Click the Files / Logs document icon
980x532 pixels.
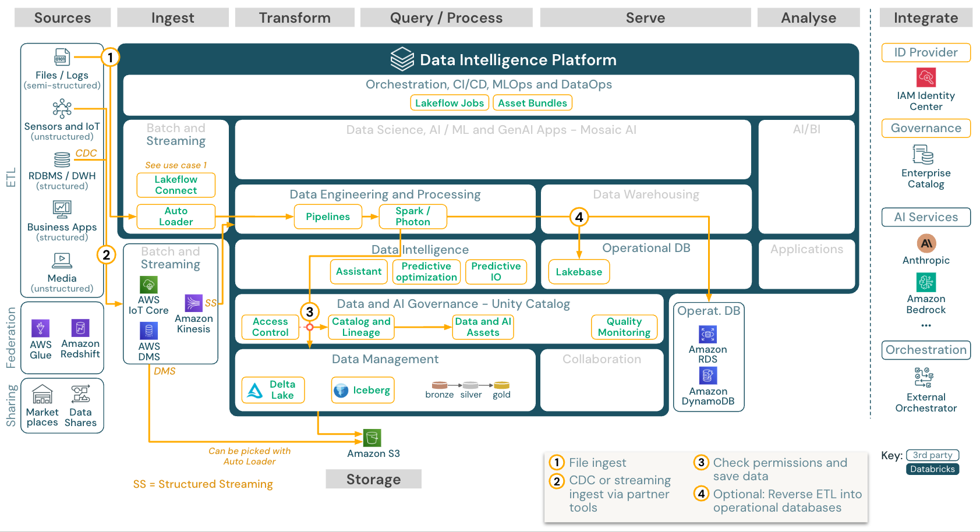62,57
